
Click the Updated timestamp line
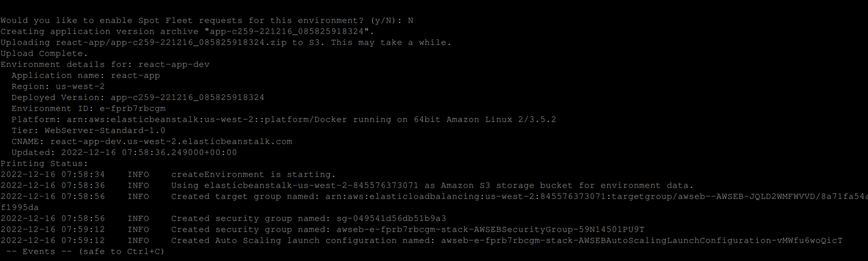(124, 152)
